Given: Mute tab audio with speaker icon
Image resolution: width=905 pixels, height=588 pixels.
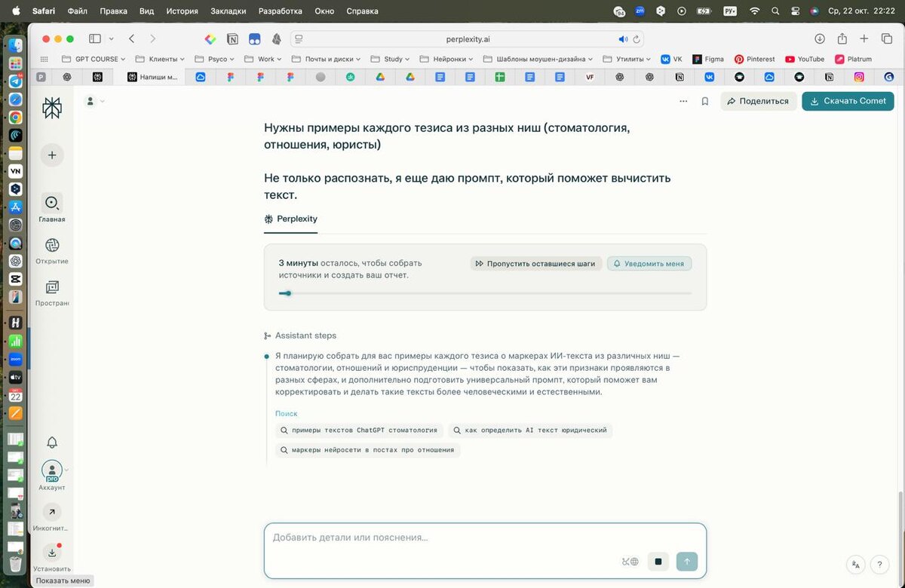Looking at the screenshot, I should pyautogui.click(x=623, y=39).
